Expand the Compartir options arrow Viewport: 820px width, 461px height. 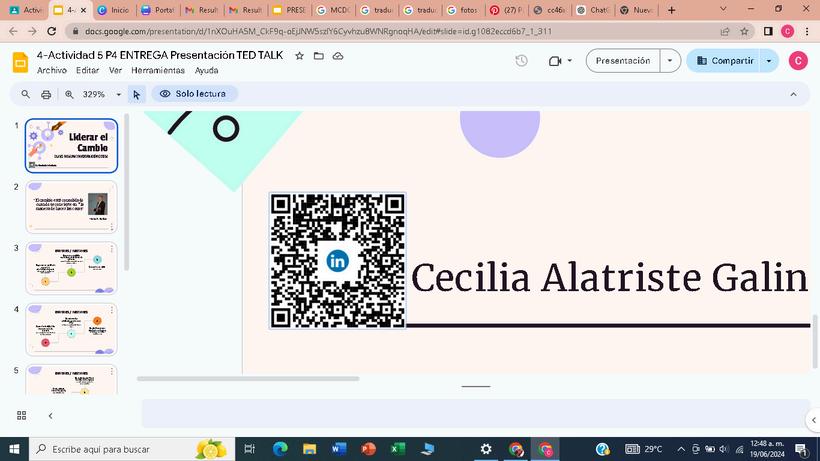(769, 61)
